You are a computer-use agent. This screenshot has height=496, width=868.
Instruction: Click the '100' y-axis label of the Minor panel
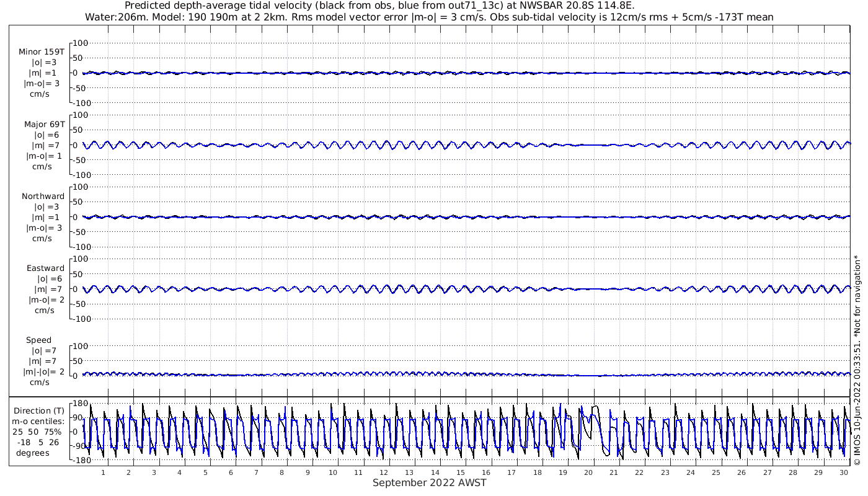point(81,43)
